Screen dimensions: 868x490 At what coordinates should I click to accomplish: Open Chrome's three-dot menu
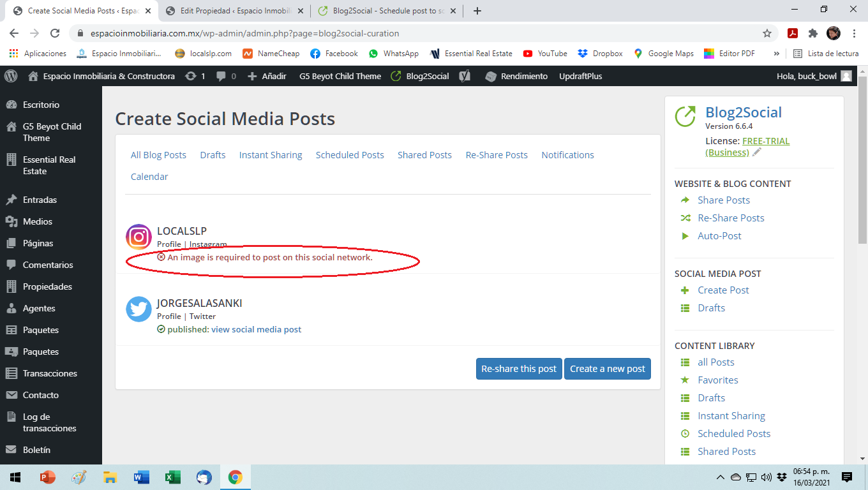[x=854, y=33]
